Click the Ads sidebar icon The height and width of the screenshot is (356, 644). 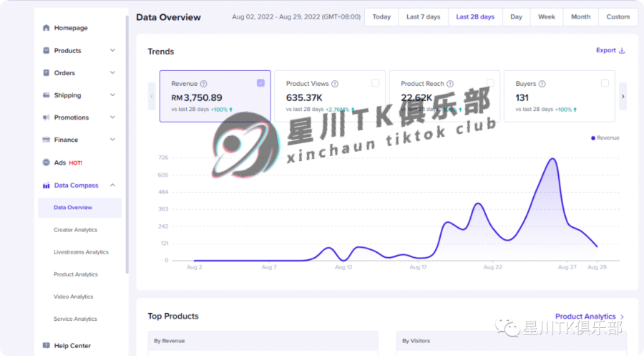46,163
